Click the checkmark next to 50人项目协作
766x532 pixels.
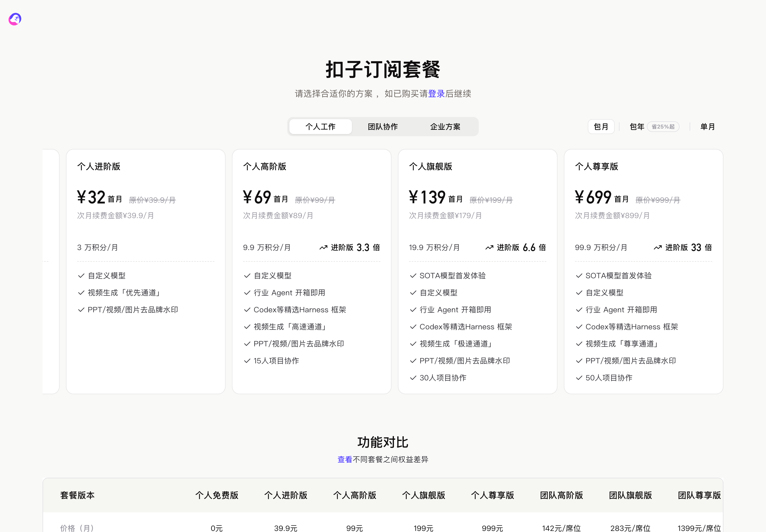[579, 378]
